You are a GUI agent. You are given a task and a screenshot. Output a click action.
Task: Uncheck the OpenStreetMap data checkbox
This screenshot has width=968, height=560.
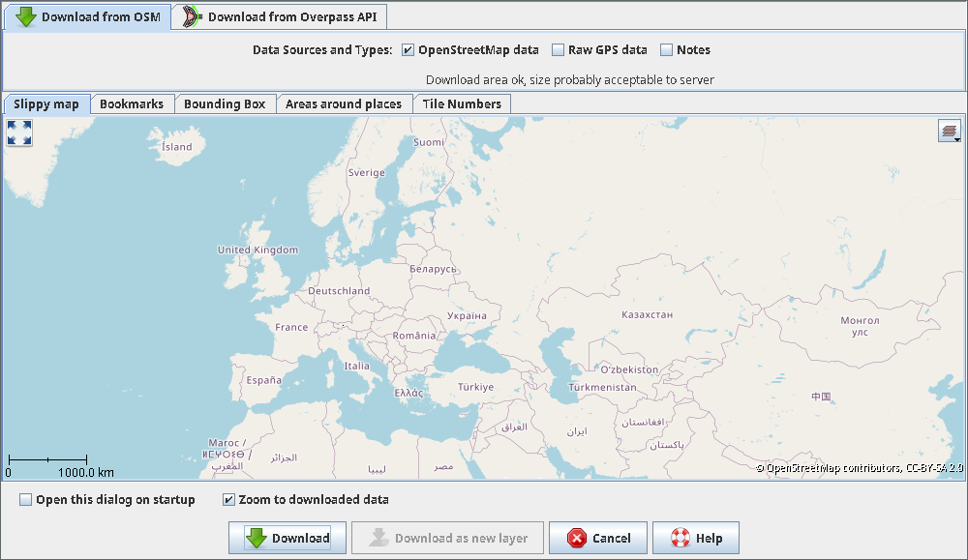click(x=408, y=50)
